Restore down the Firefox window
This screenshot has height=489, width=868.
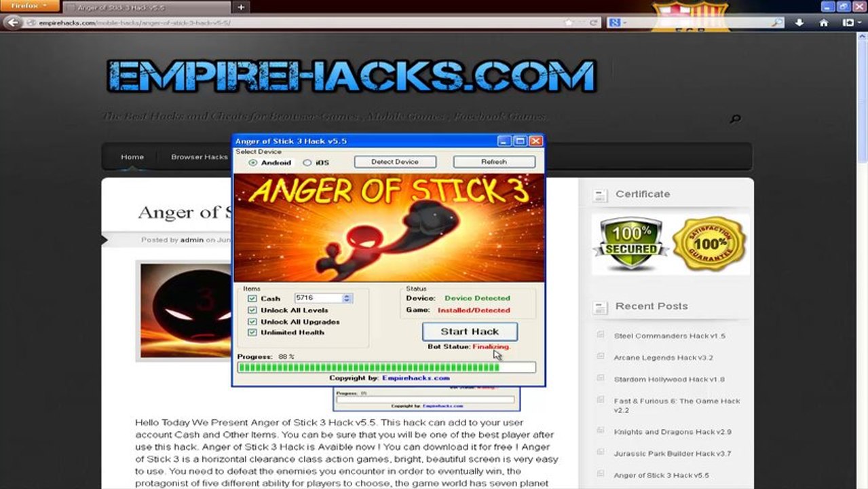coord(844,6)
